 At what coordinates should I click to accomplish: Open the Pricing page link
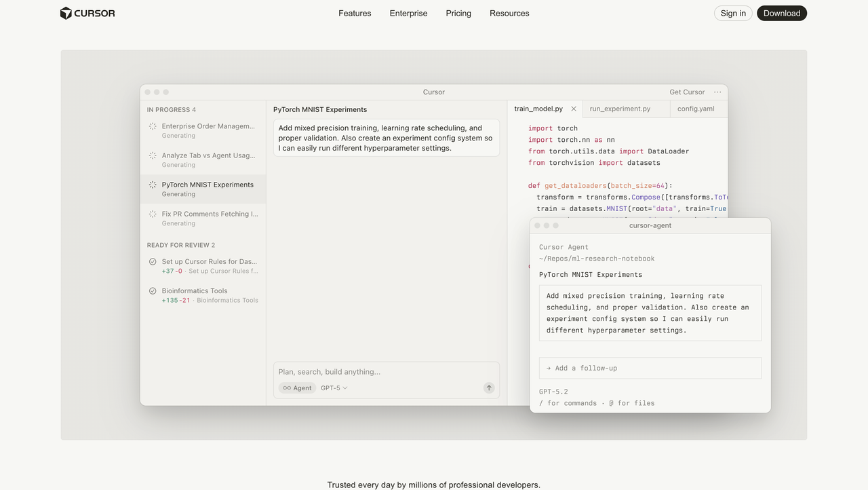458,13
